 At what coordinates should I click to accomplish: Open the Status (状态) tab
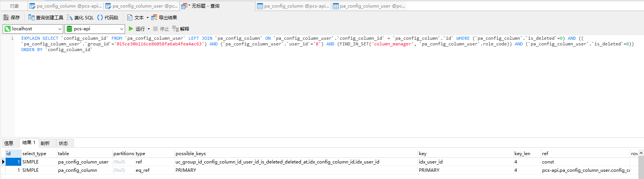[x=63, y=143]
